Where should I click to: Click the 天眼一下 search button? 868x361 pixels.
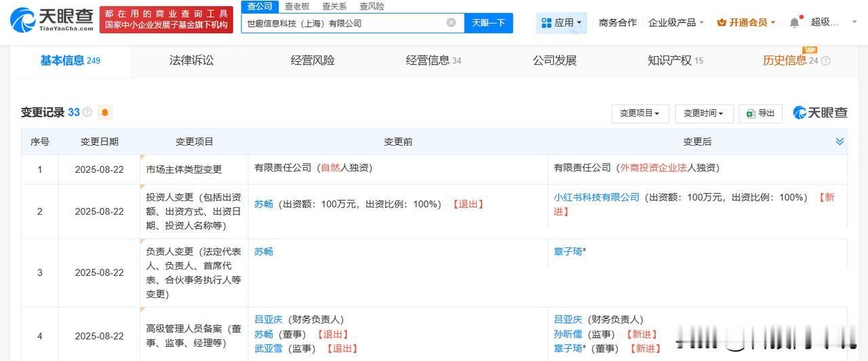[x=488, y=22]
